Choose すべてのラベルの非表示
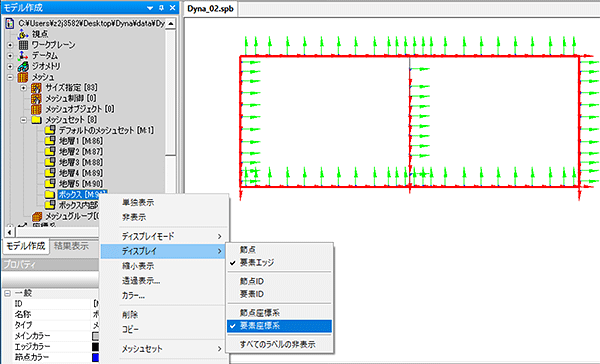600x364 pixels. pyautogui.click(x=279, y=344)
